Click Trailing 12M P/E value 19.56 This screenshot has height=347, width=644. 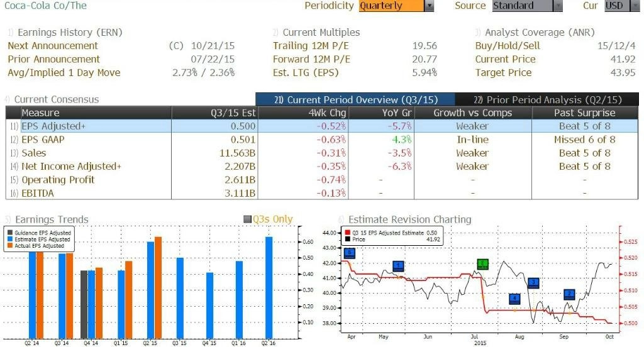[425, 46]
